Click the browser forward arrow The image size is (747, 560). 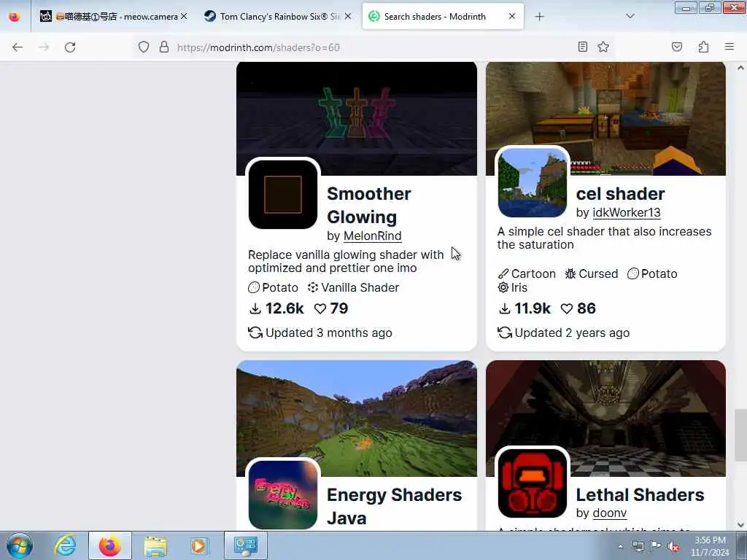coord(44,47)
